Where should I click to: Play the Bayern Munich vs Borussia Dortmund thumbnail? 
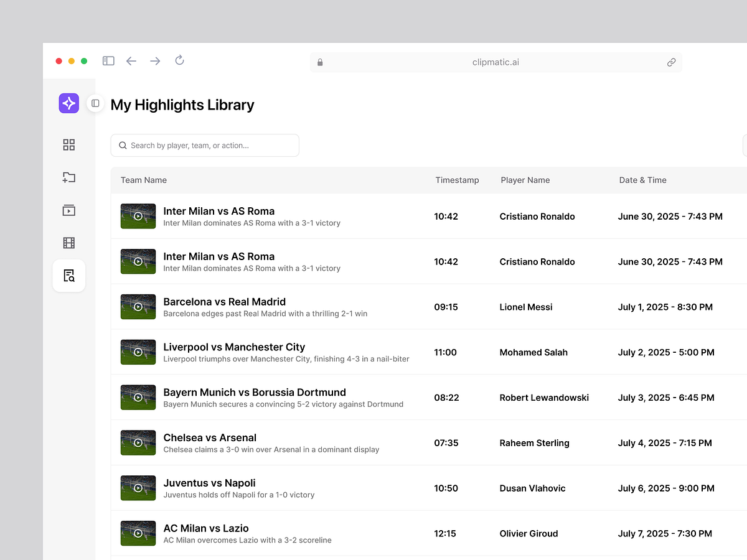[x=138, y=398]
